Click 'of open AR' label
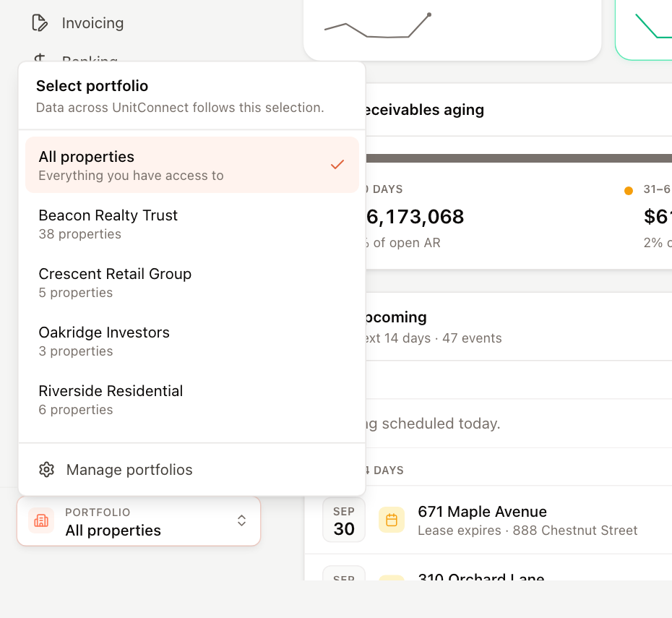Viewport: 672px width, 618px height. [407, 243]
